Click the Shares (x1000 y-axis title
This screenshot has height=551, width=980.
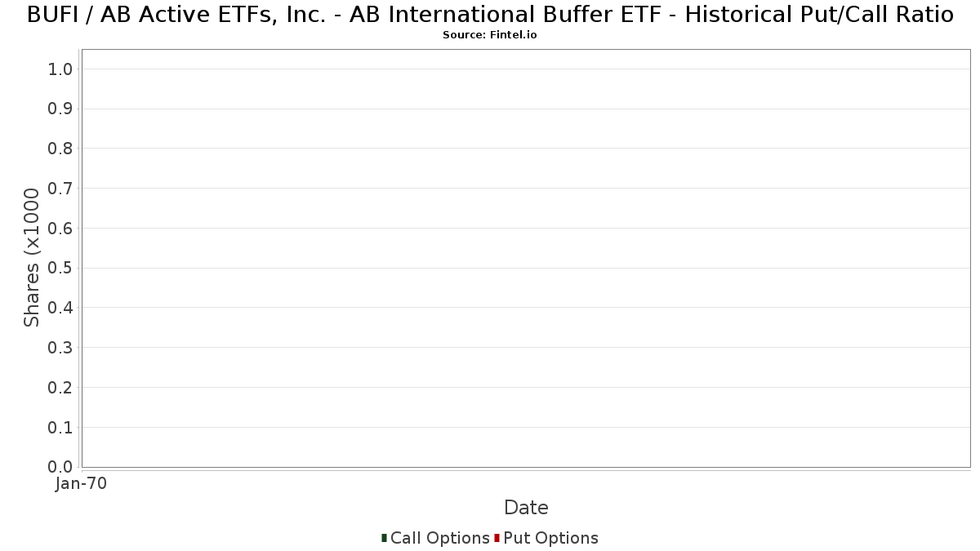click(32, 257)
